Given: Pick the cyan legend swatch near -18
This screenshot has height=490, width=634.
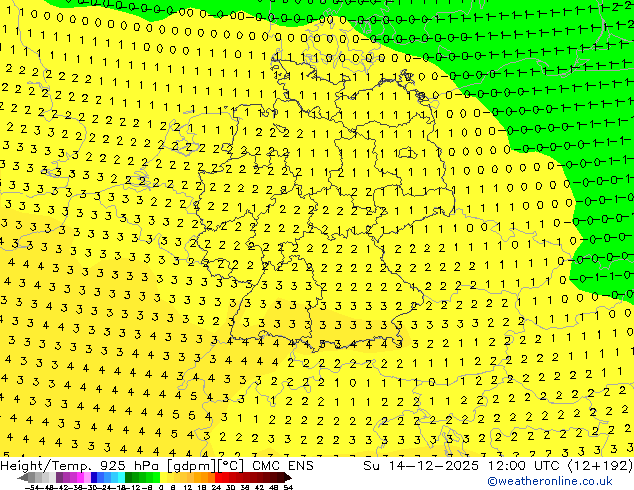Looking at the screenshot, I should pyautogui.click(x=121, y=477).
